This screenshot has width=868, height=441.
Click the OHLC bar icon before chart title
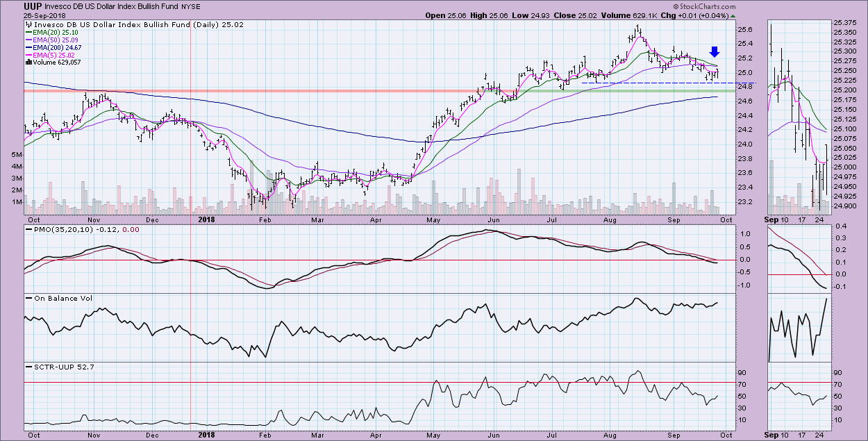tap(28, 24)
